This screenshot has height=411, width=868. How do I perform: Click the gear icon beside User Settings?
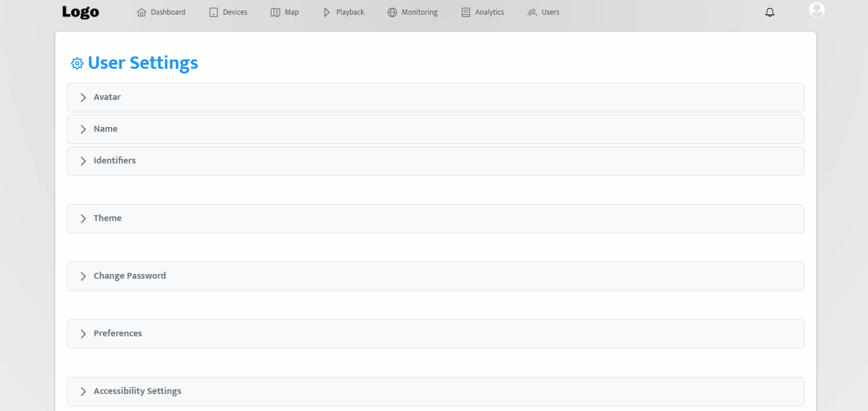pos(77,64)
